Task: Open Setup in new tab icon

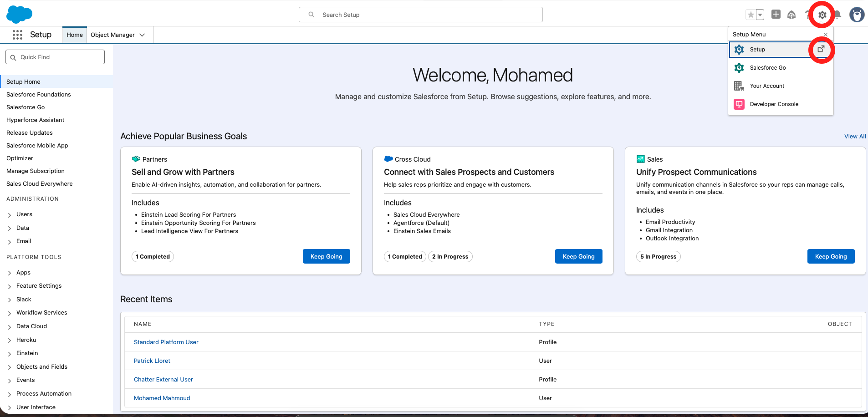Action: (x=821, y=49)
